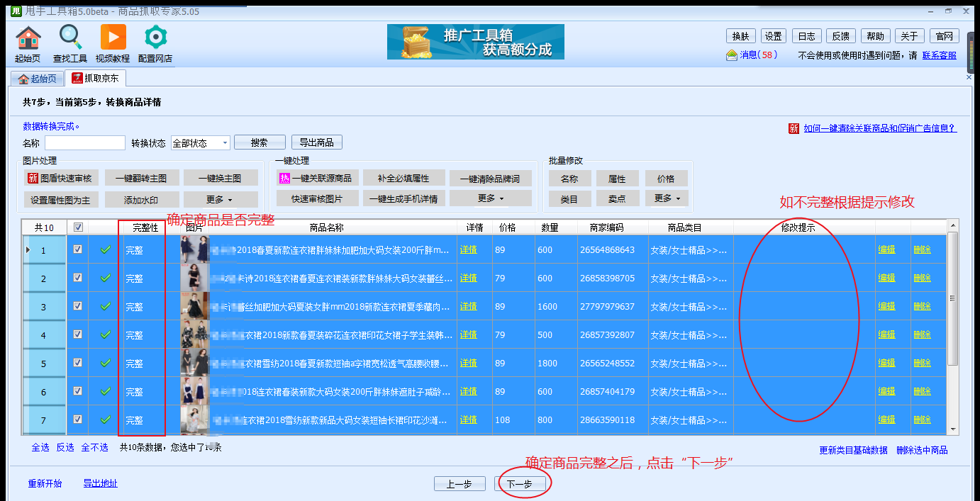Switch to the 起始页 tab
The height and width of the screenshot is (501, 980).
click(x=36, y=79)
